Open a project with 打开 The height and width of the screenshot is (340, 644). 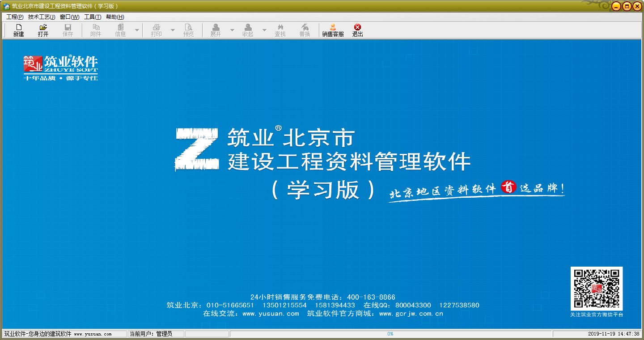point(43,30)
